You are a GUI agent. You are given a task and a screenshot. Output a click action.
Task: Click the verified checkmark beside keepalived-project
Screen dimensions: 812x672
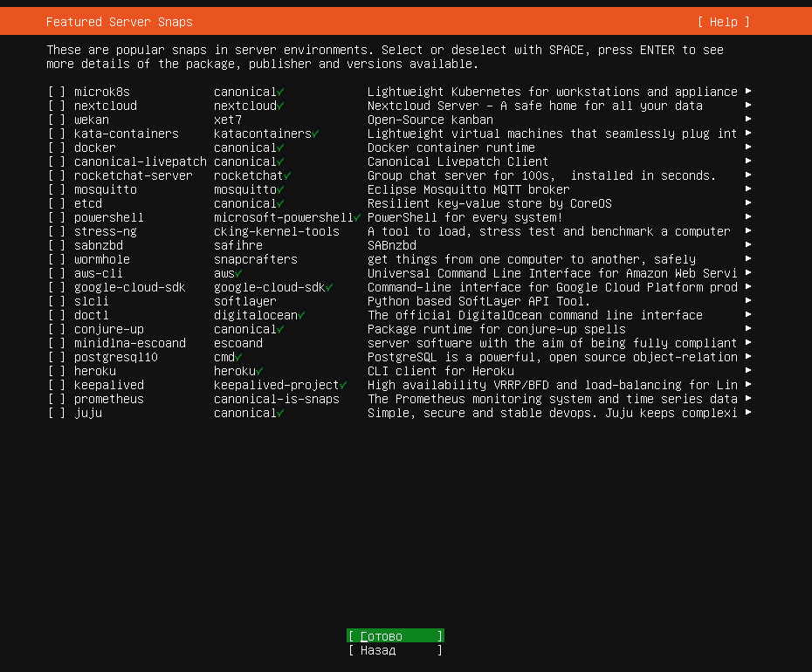pos(343,386)
